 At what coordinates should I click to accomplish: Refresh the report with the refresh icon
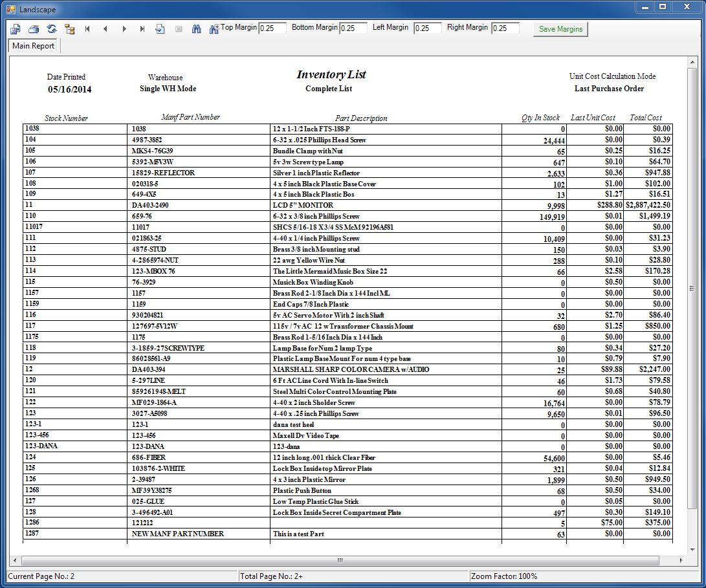[x=51, y=29]
